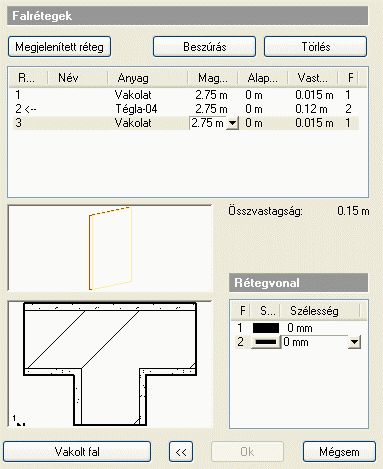Select the Vakolat material in row 1

pos(133,95)
